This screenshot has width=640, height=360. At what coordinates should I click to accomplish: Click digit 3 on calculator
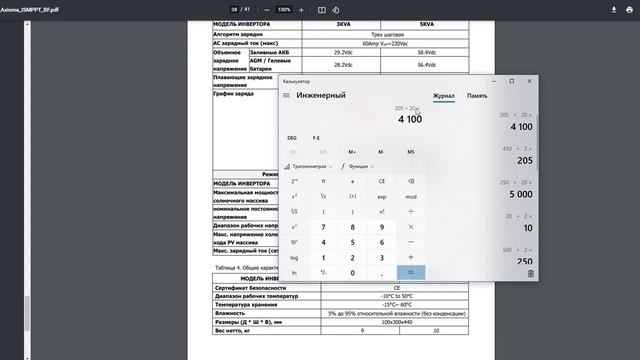382,258
